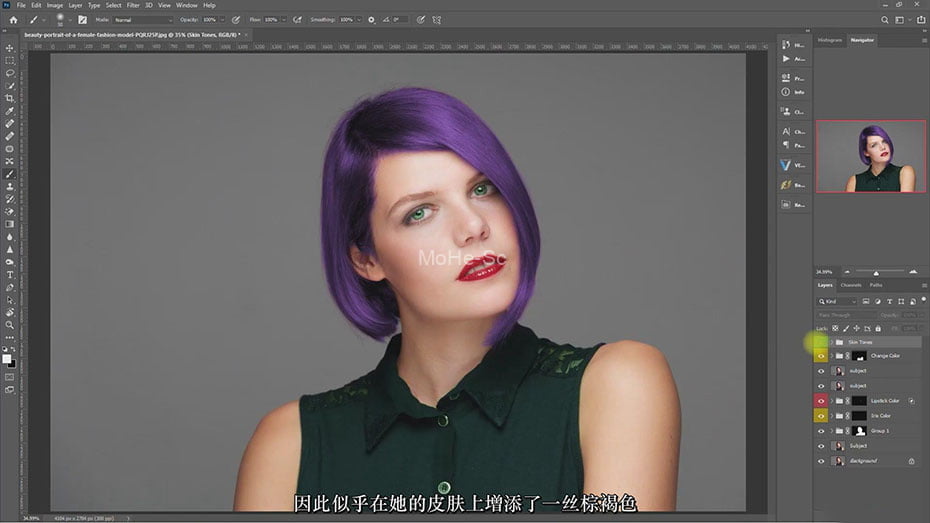Pick the Lasso tool

(x=10, y=73)
